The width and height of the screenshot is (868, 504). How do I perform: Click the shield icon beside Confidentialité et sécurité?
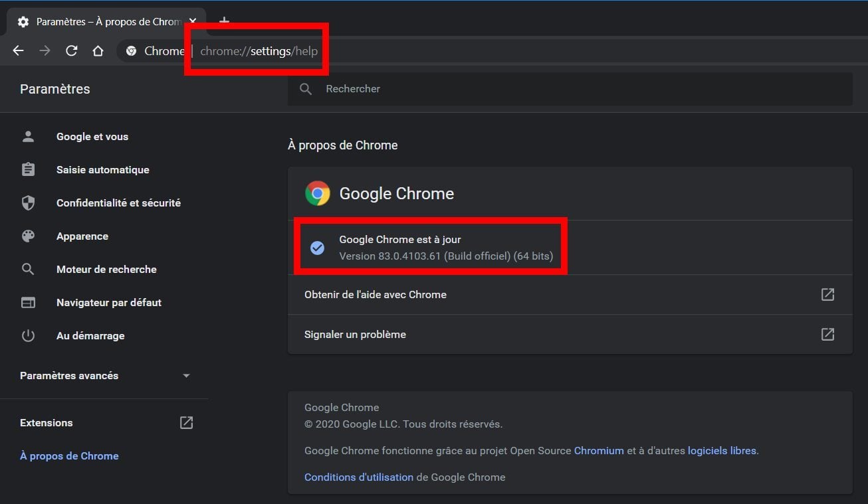pos(28,203)
